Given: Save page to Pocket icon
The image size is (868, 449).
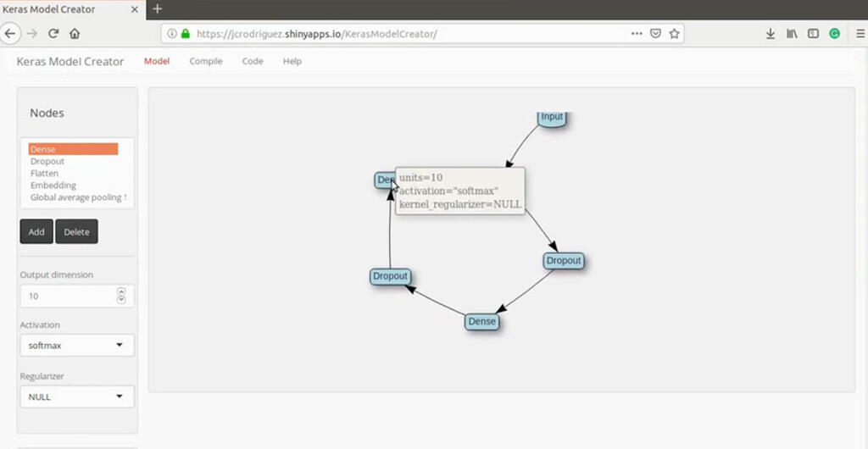Looking at the screenshot, I should tap(655, 34).
